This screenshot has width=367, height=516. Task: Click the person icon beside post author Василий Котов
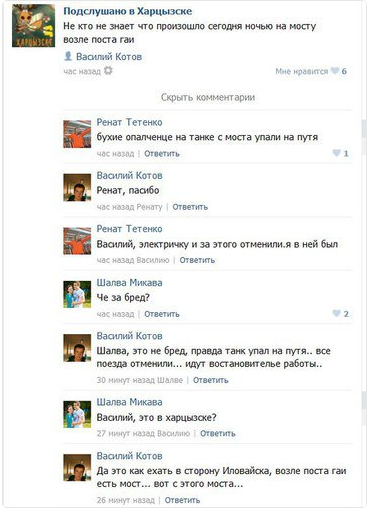68,56
